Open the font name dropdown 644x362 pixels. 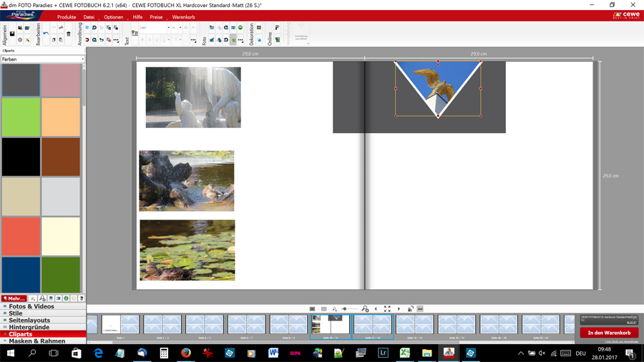click(154, 28)
